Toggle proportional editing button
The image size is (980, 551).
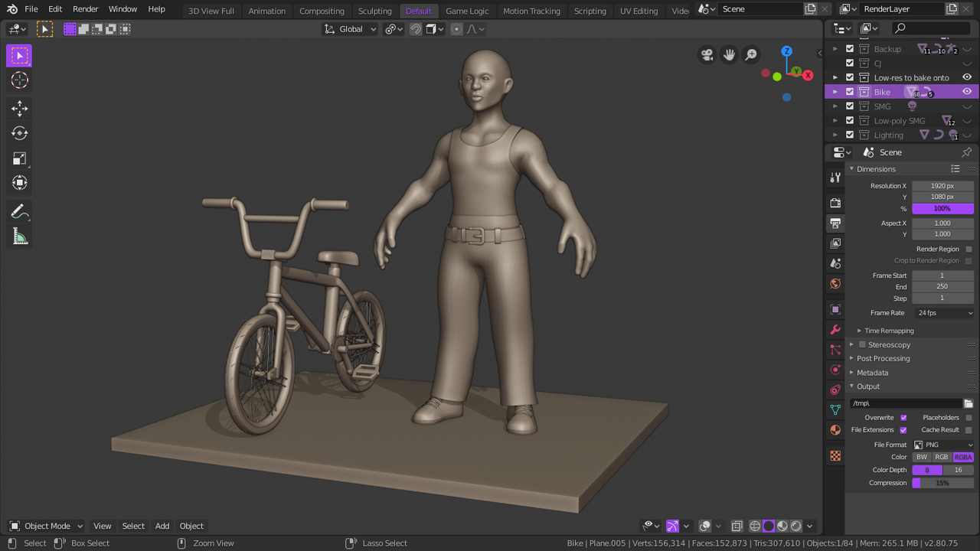click(457, 29)
